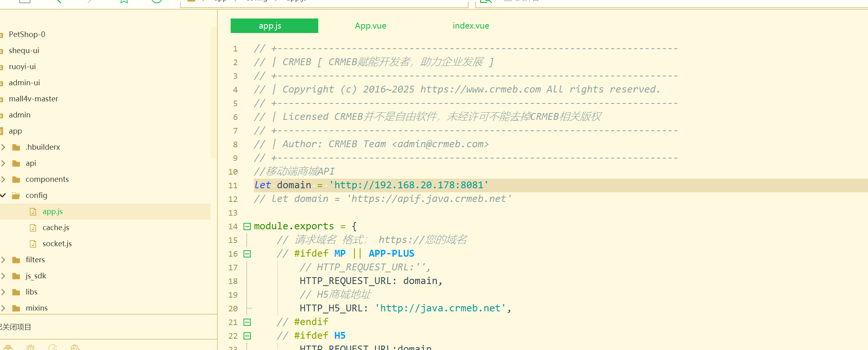Click the project tree vertical scrollbar
868x350 pixels.
(214, 93)
